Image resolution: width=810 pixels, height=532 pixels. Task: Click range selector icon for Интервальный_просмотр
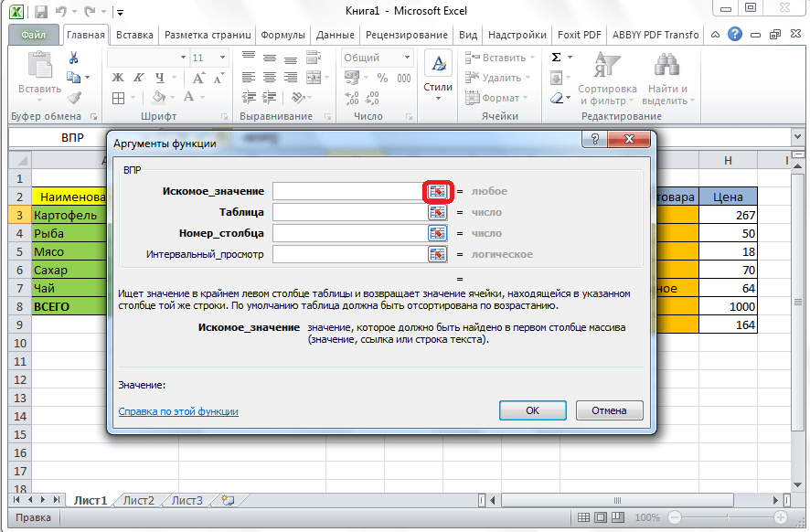(x=438, y=254)
